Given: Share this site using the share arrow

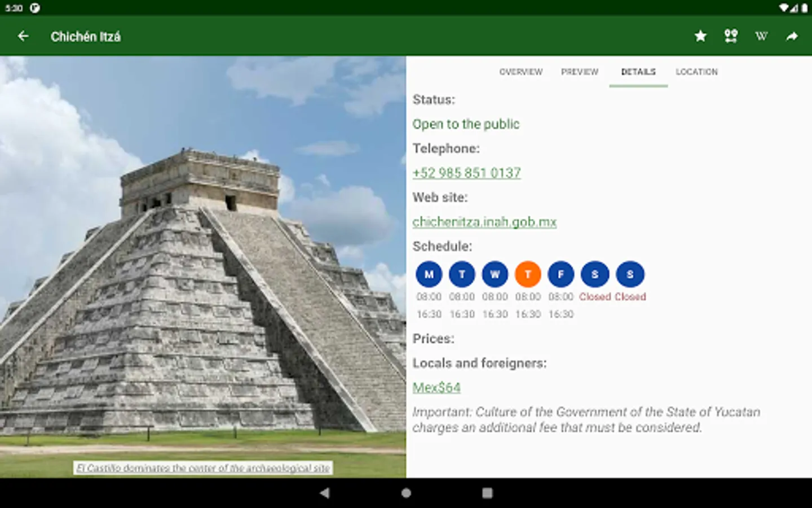Looking at the screenshot, I should 792,36.
